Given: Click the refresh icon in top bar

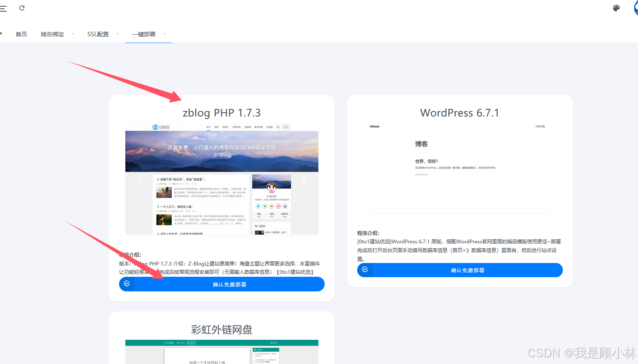Looking at the screenshot, I should 22,8.
